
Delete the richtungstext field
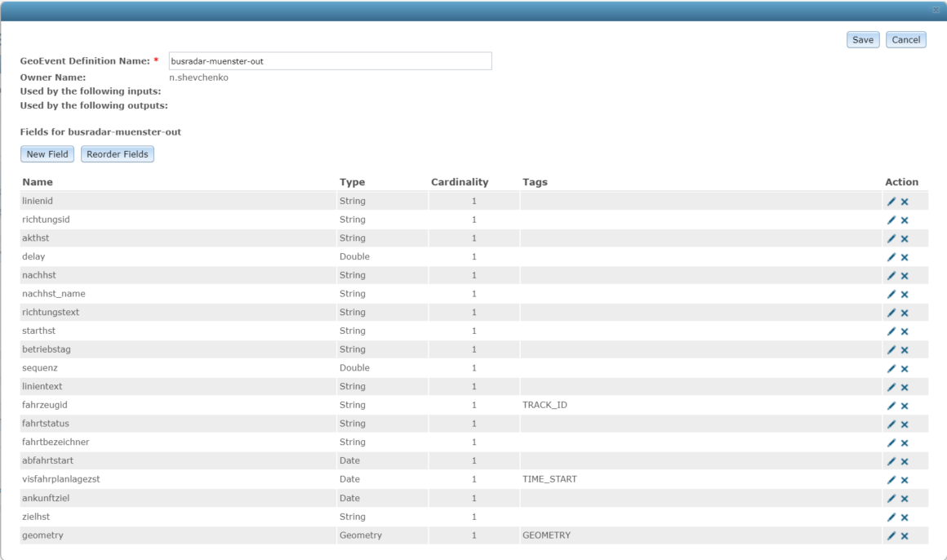(x=905, y=313)
